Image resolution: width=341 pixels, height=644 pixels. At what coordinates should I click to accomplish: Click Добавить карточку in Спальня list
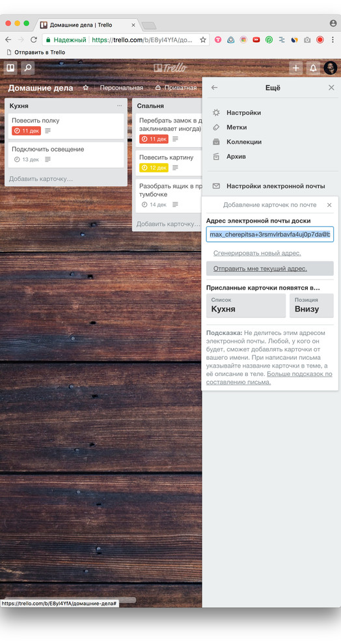[x=169, y=224]
